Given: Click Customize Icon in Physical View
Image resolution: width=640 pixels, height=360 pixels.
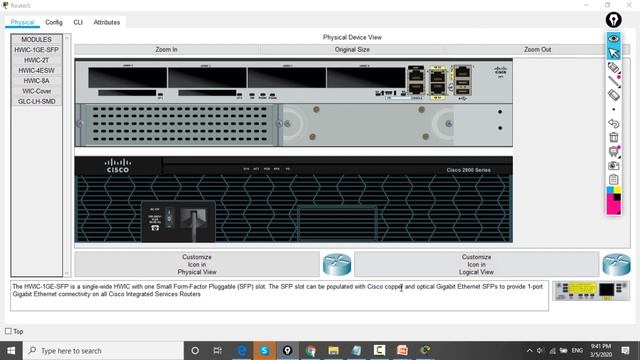Looking at the screenshot, I should click(197, 264).
